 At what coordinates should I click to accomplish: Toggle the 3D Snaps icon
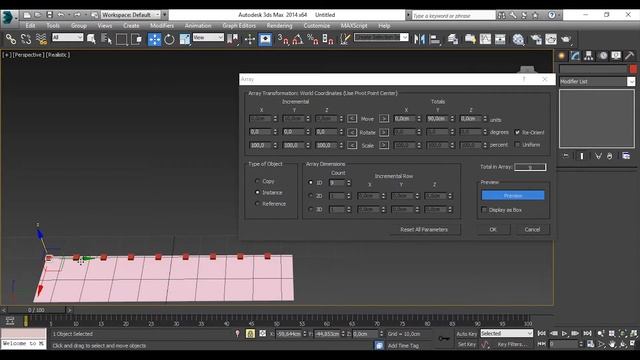283,39
